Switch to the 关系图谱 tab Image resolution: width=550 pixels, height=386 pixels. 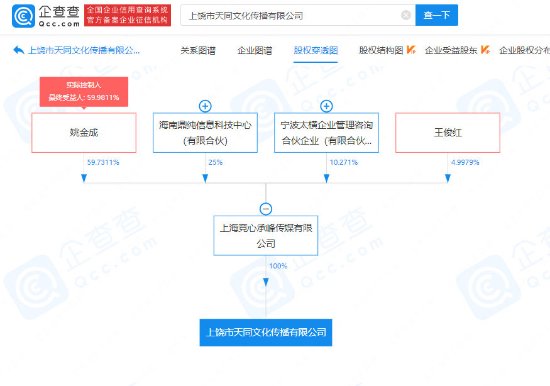coord(198,51)
